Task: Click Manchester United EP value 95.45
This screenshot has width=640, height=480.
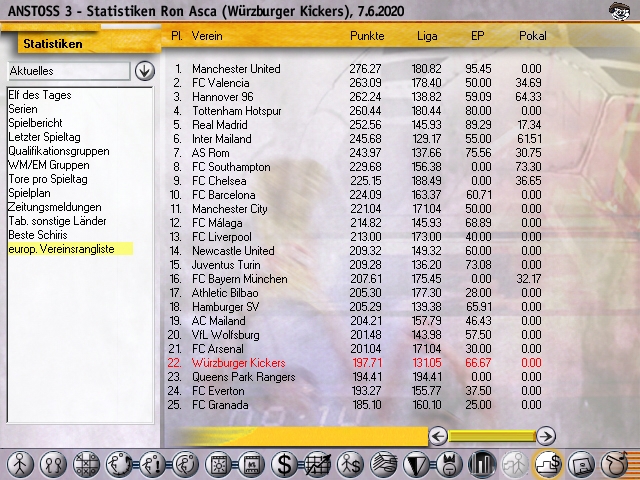Action: pyautogui.click(x=478, y=69)
